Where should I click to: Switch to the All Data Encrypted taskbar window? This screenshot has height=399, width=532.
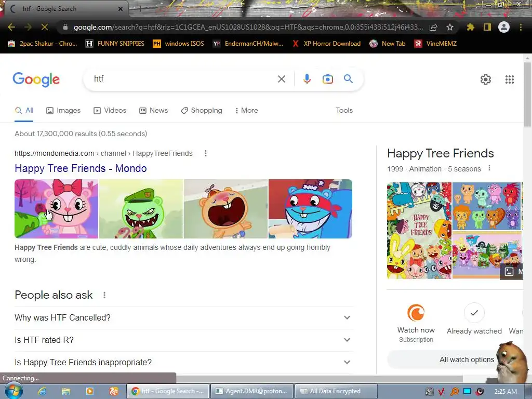point(336,391)
